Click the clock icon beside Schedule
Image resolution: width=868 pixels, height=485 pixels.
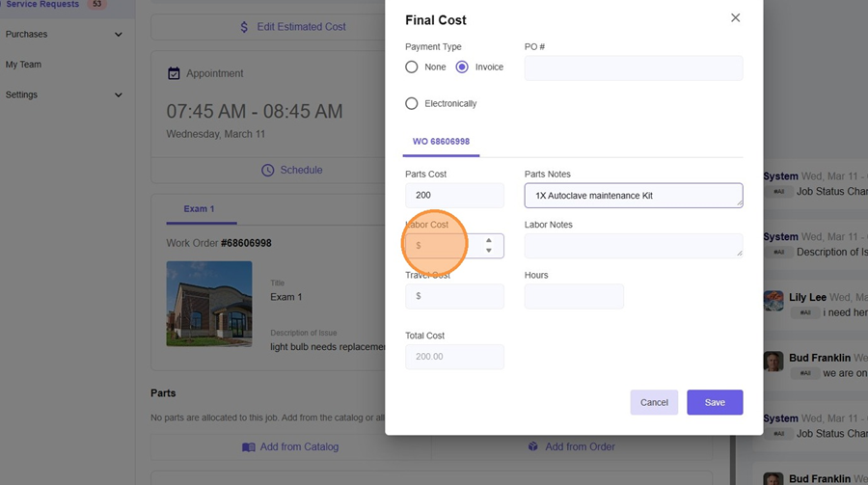click(x=268, y=170)
